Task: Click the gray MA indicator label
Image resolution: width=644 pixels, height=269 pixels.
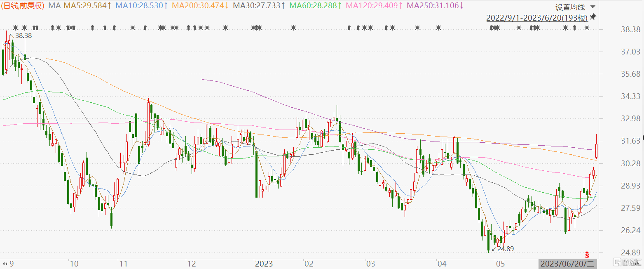Action: pos(54,6)
